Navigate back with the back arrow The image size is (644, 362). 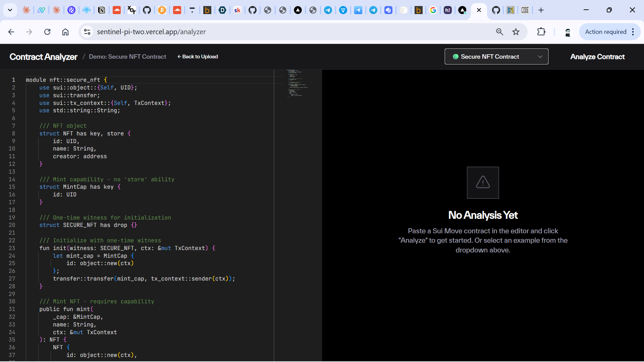(11, 32)
